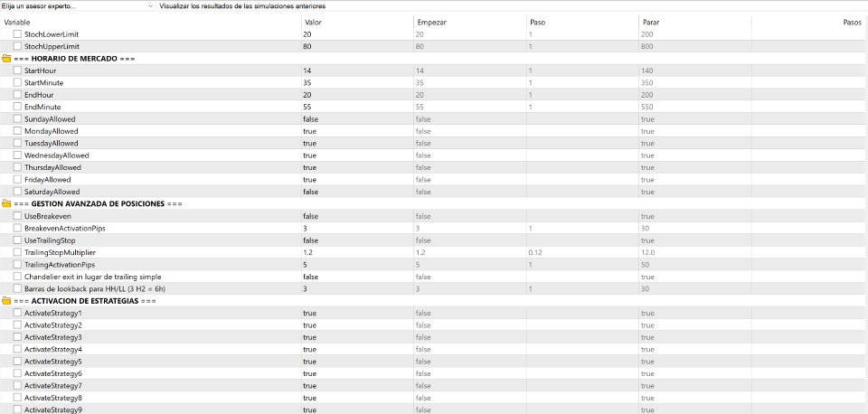Select the UseTrailingStop checkbox
This screenshot has width=868, height=414.
17,240
